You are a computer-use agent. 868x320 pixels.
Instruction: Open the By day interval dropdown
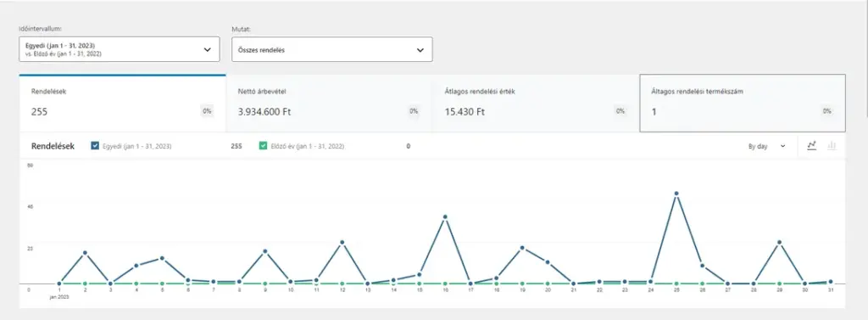click(766, 146)
